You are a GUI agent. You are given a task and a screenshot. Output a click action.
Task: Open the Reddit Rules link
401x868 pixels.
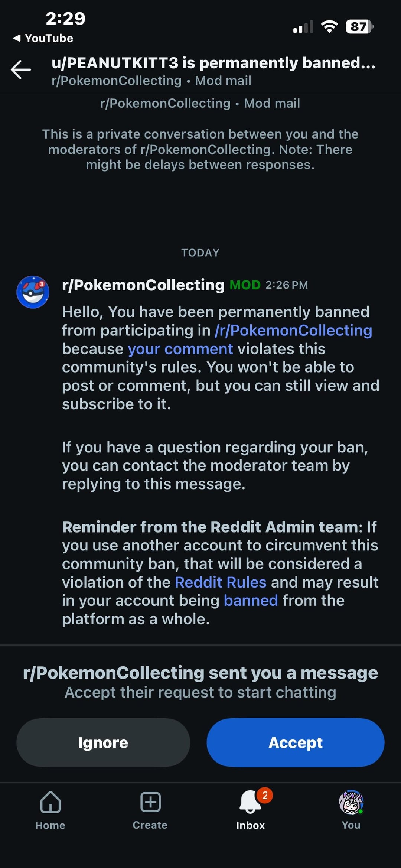pyautogui.click(x=221, y=582)
